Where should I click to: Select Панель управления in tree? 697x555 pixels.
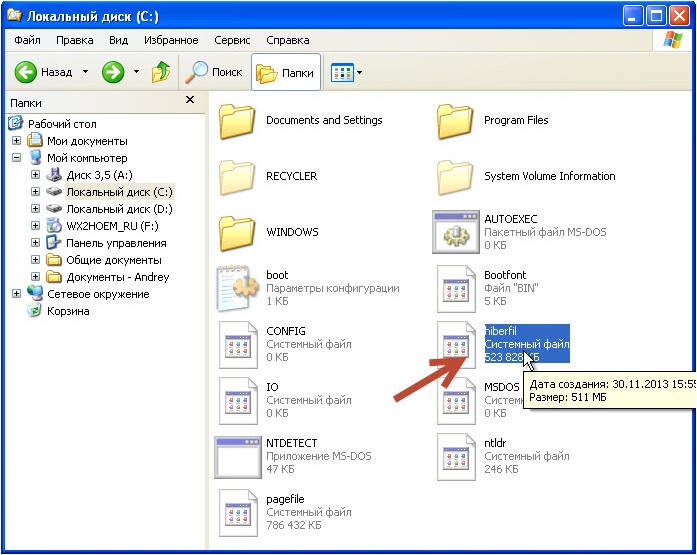pos(116,243)
